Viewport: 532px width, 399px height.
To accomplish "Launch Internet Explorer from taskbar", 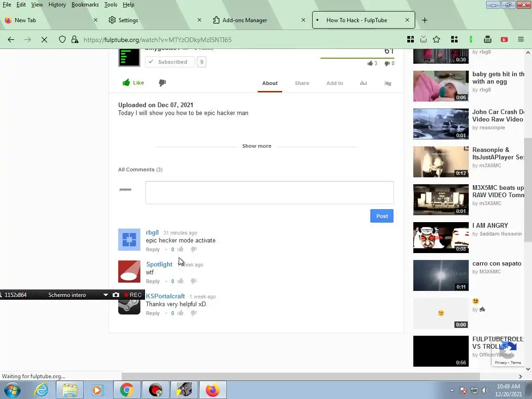I will [x=41, y=390].
